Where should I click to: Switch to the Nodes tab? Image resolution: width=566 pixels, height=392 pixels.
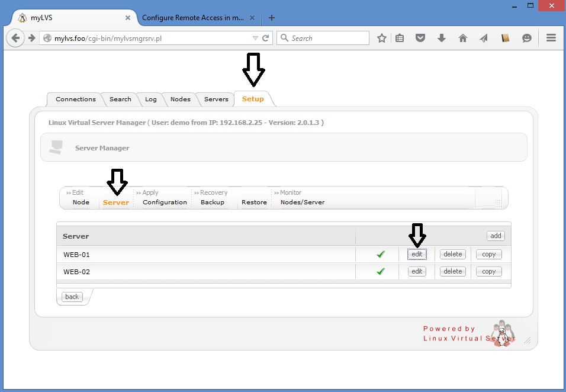(x=180, y=99)
